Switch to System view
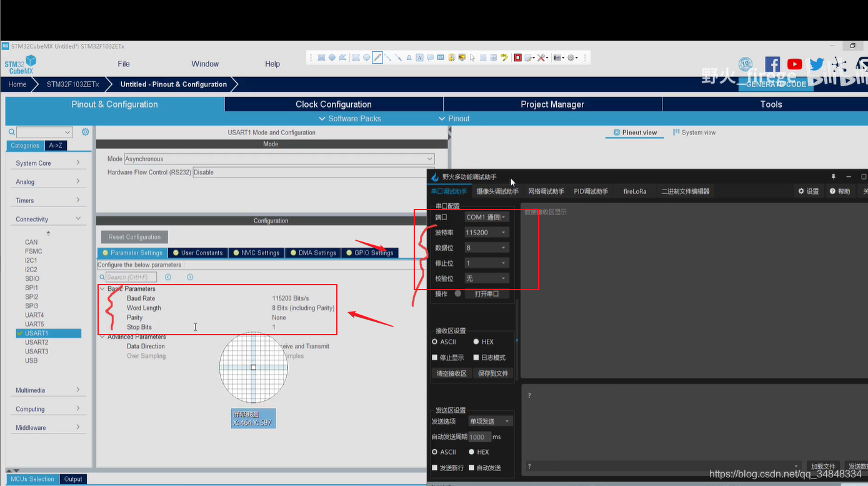868x486 pixels. [x=694, y=133]
